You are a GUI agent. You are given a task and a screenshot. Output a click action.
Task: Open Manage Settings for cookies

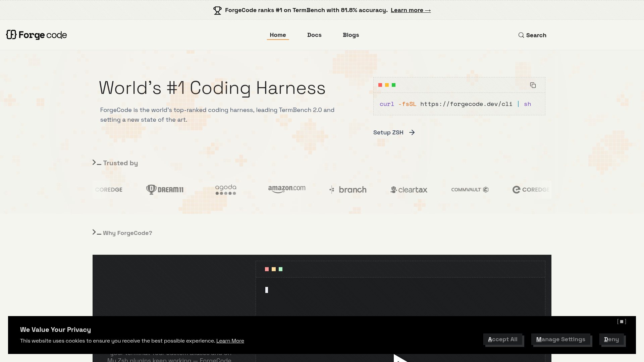[x=560, y=339]
